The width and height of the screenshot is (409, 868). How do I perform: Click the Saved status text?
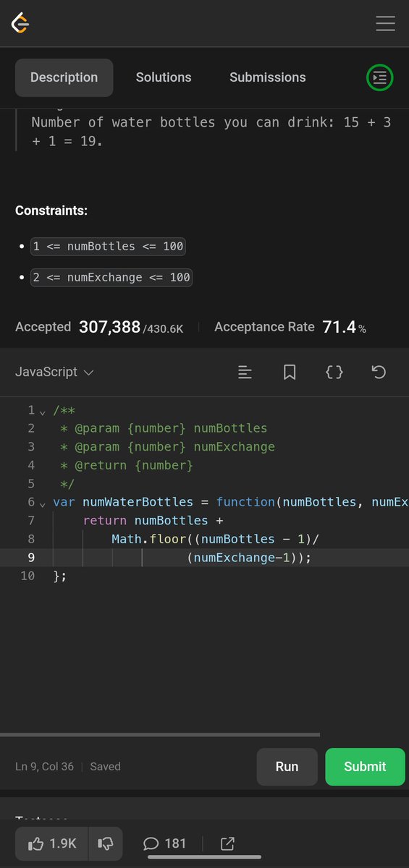pyautogui.click(x=105, y=766)
